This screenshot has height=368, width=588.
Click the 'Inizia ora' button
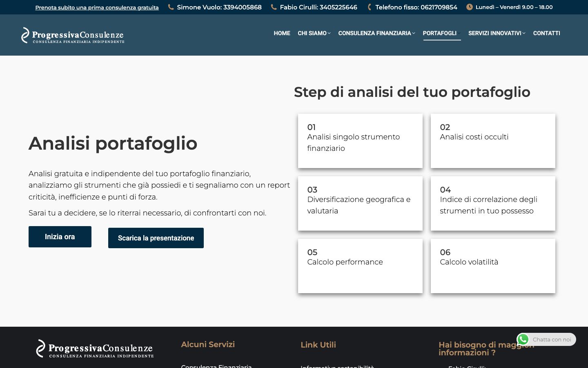(x=60, y=237)
